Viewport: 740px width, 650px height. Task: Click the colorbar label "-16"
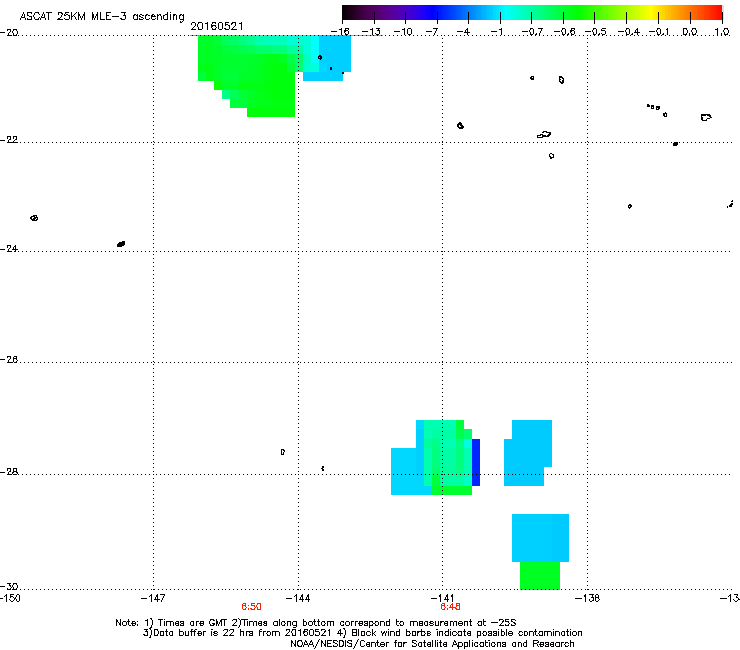(x=340, y=32)
